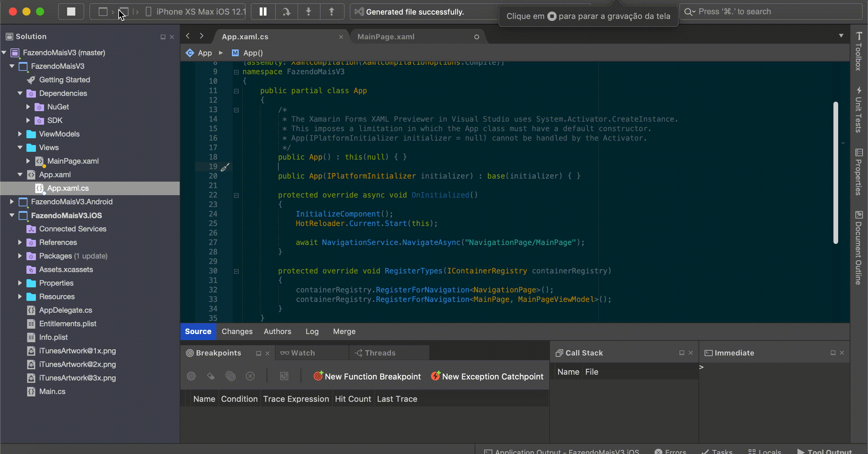868x454 pixels.
Task: Switch to the Changes view tab
Action: [237, 331]
